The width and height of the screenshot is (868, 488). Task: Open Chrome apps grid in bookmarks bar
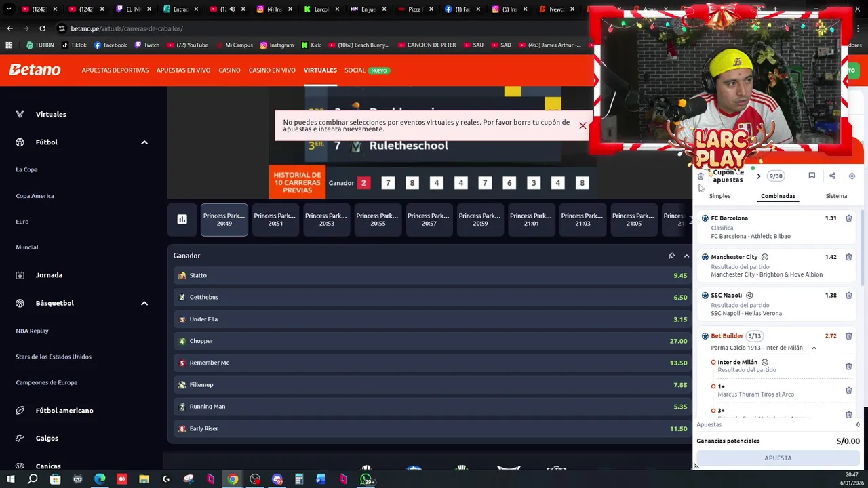tap(9, 45)
